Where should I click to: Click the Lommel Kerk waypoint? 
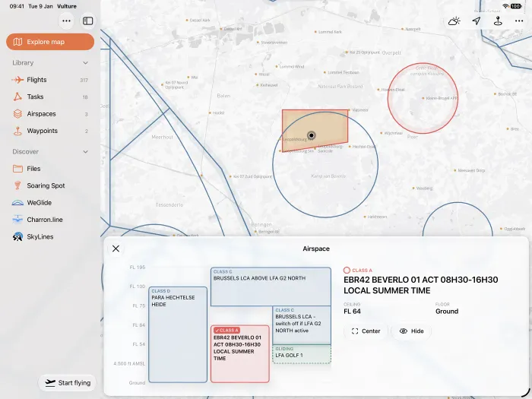tap(328, 32)
